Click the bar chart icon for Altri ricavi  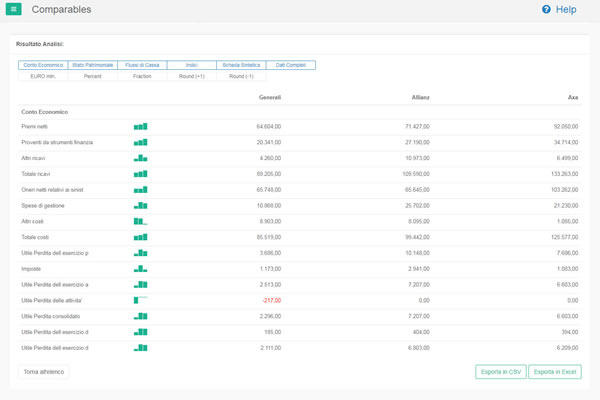coord(140,158)
